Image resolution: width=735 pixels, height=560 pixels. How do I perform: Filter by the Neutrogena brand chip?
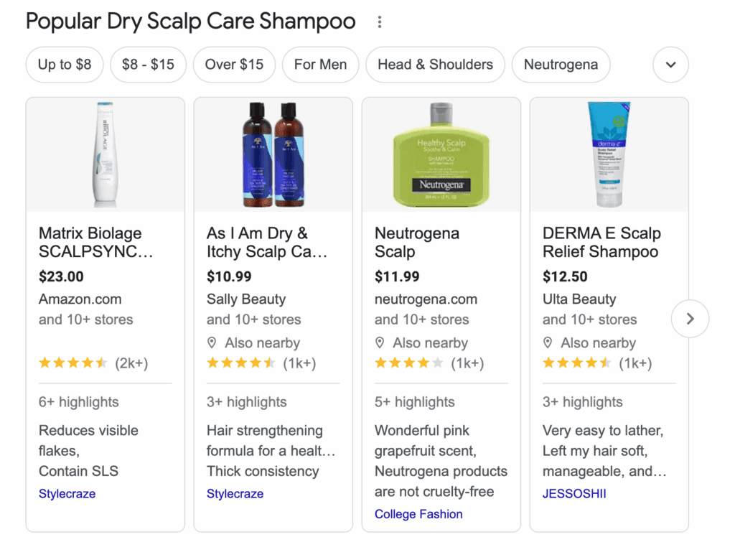coord(561,65)
